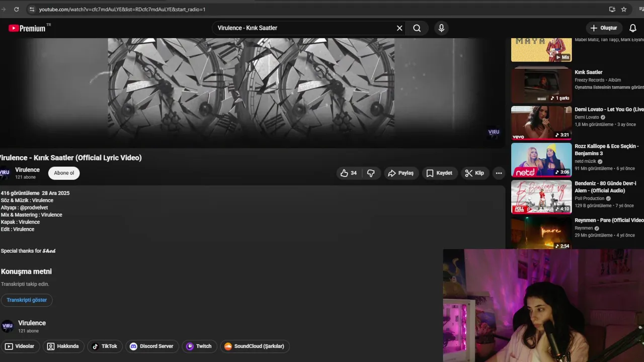Viewport: 644px width, 362px height.
Task: Open the TikTok link chip
Action: 105,346
